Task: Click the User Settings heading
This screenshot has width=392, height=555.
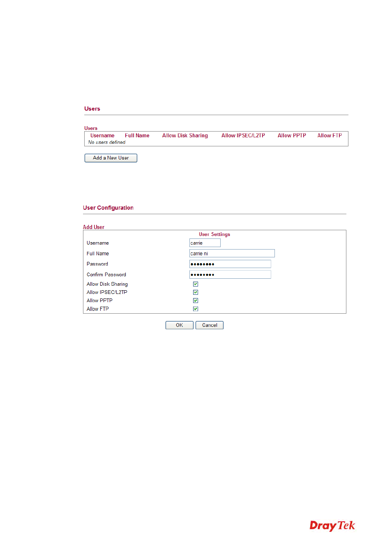Action: 214,234
